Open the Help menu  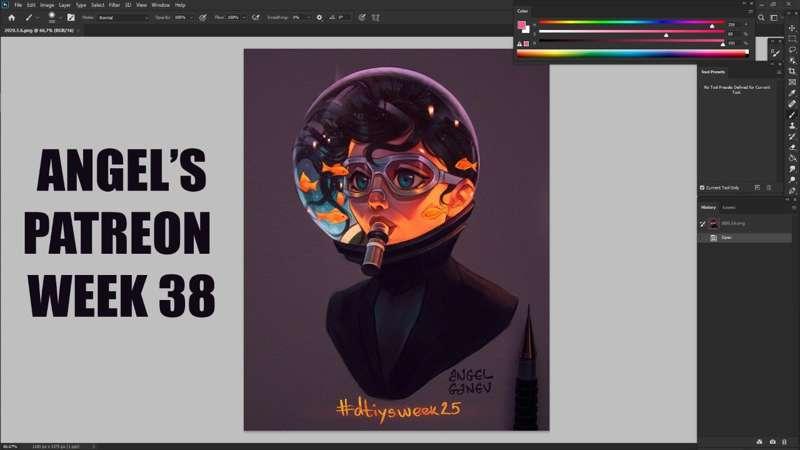pyautogui.click(x=180, y=5)
